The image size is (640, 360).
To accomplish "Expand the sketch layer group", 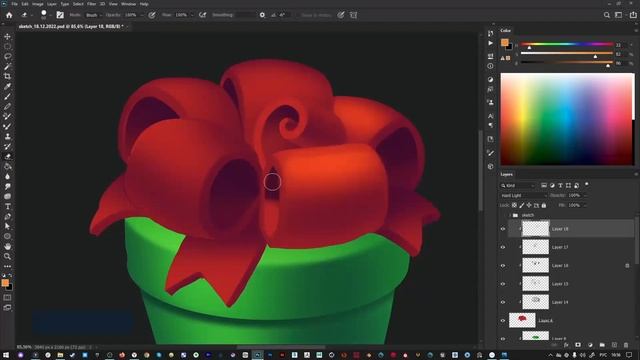I will coord(510,215).
